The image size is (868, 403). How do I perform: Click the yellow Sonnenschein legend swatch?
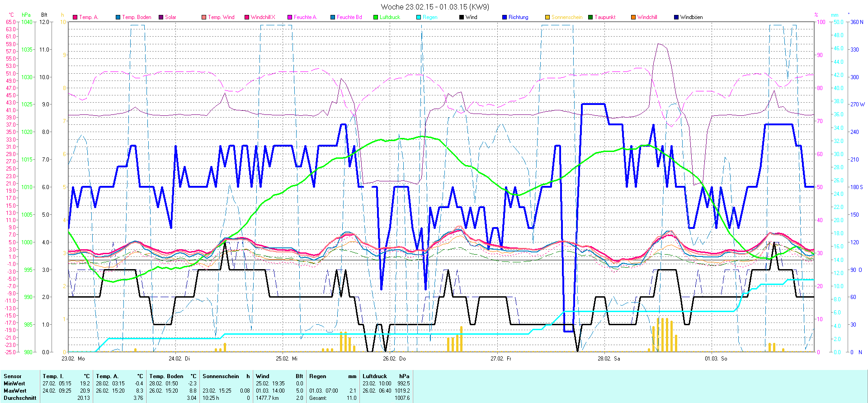point(547,17)
